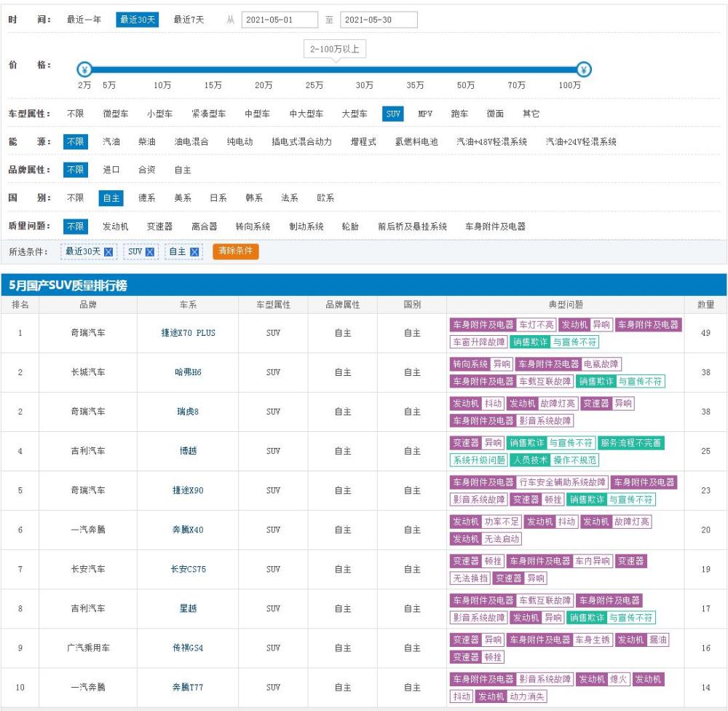The width and height of the screenshot is (728, 711).
Task: Click the 清除条件 button
Action: 235,251
